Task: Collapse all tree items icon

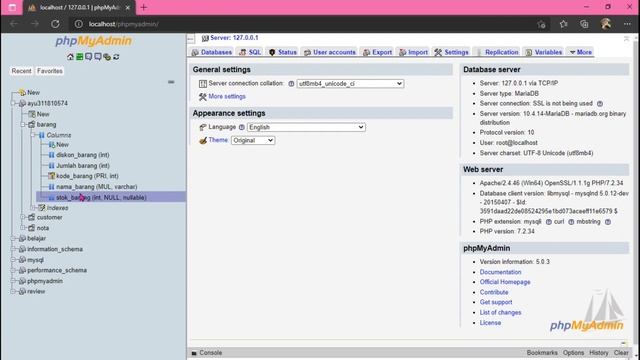Action: [171, 82]
